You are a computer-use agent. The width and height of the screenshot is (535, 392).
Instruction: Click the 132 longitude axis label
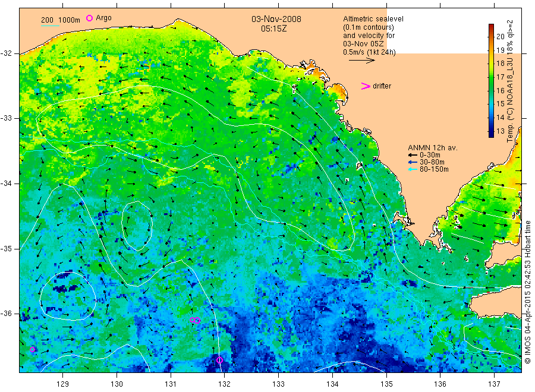pos(225,384)
